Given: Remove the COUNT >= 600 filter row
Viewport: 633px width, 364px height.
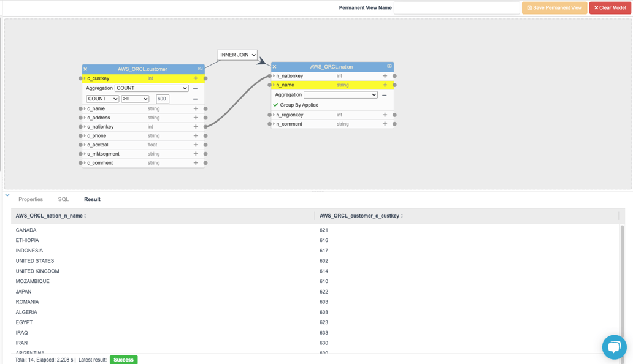Looking at the screenshot, I should [196, 98].
